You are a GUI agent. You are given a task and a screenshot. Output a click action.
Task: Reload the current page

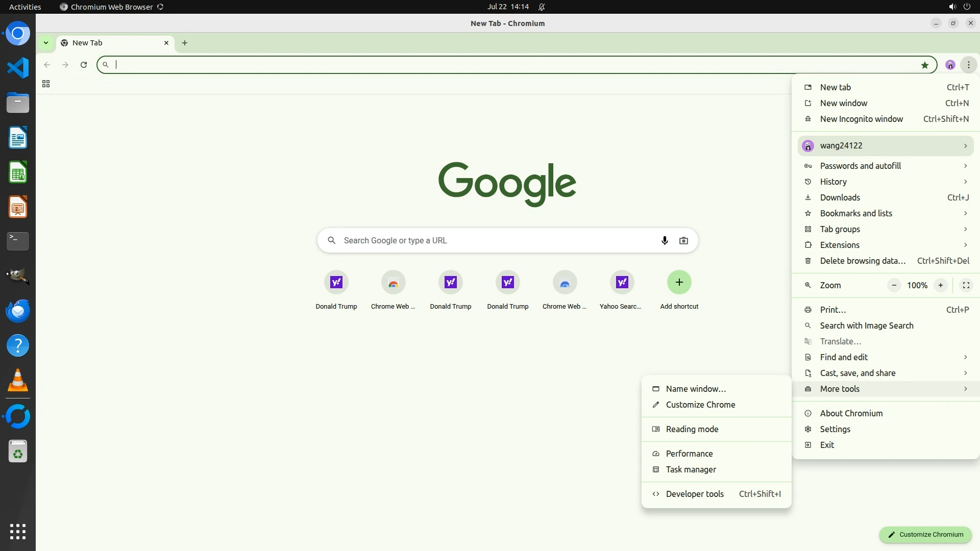(x=84, y=65)
